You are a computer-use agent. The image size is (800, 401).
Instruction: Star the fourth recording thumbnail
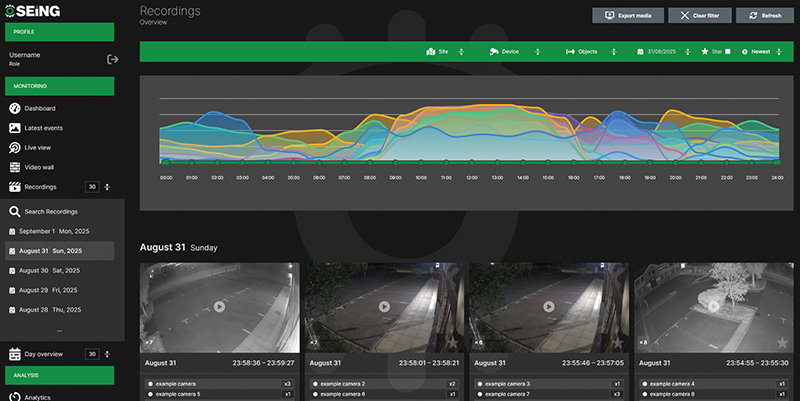click(x=781, y=343)
